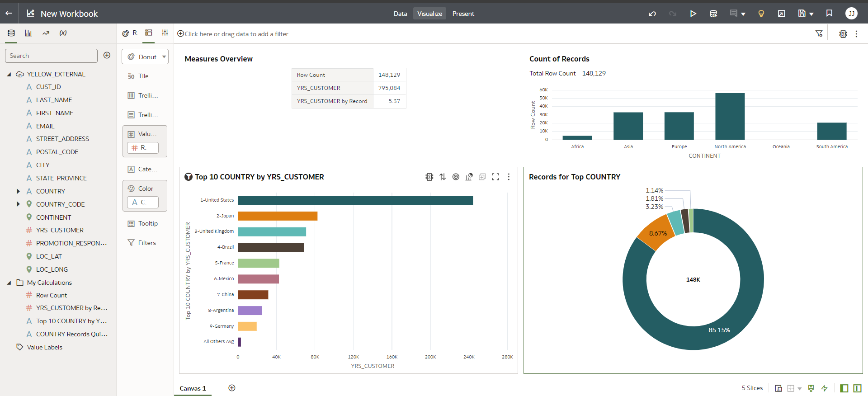868x396 pixels.
Task: Expand the COUNTRY column node
Action: click(x=18, y=191)
